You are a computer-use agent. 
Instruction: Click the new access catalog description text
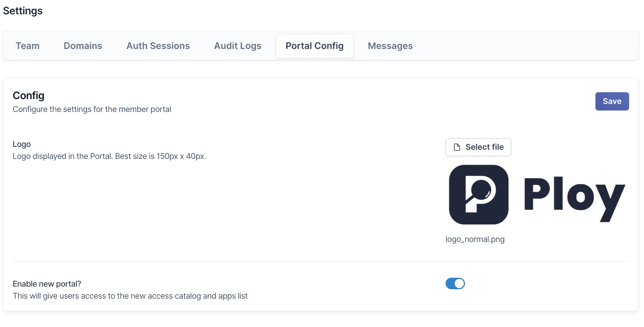click(x=130, y=296)
